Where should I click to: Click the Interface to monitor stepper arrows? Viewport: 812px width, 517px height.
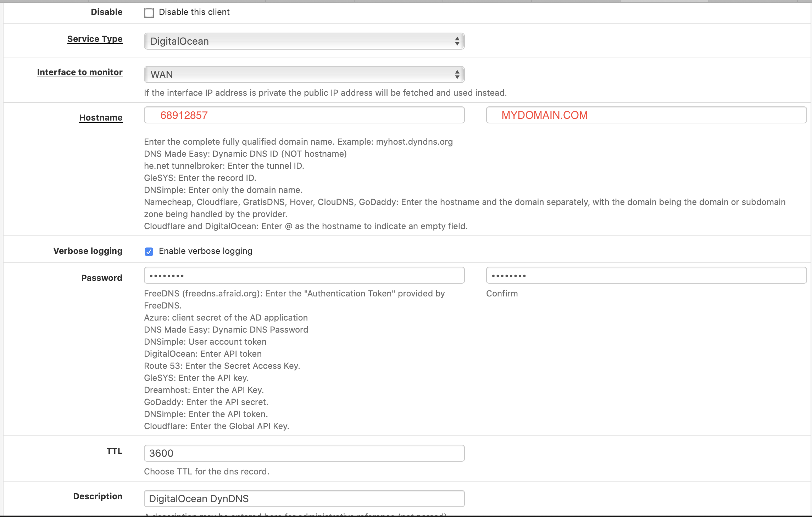(x=458, y=74)
